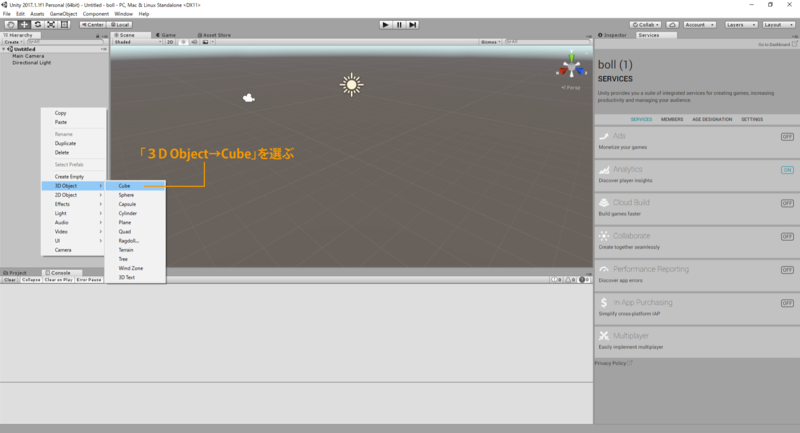Switch to the Project tab
800x433 pixels.
15,273
